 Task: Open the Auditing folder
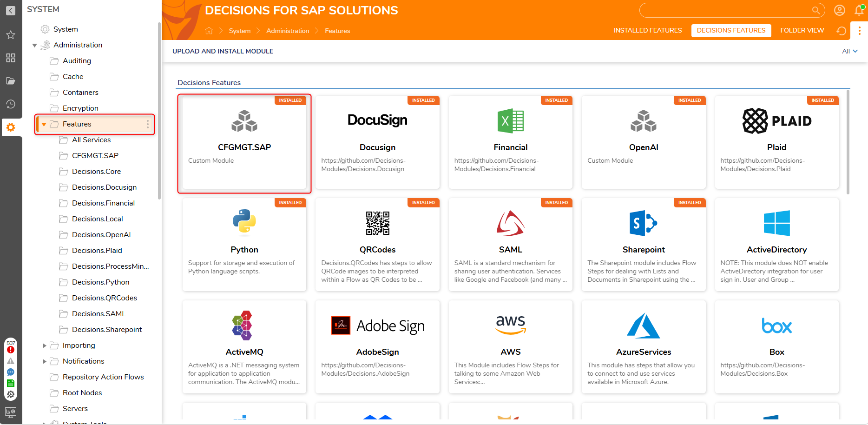(77, 61)
